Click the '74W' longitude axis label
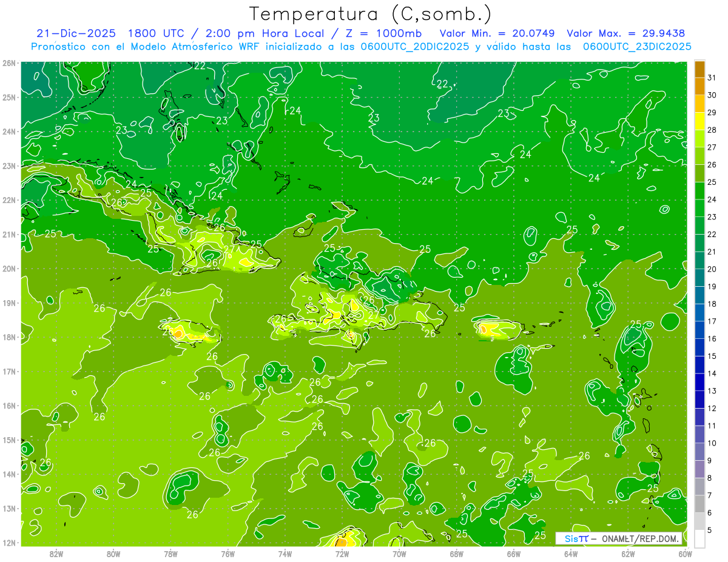This screenshot has width=728, height=562. click(x=285, y=554)
